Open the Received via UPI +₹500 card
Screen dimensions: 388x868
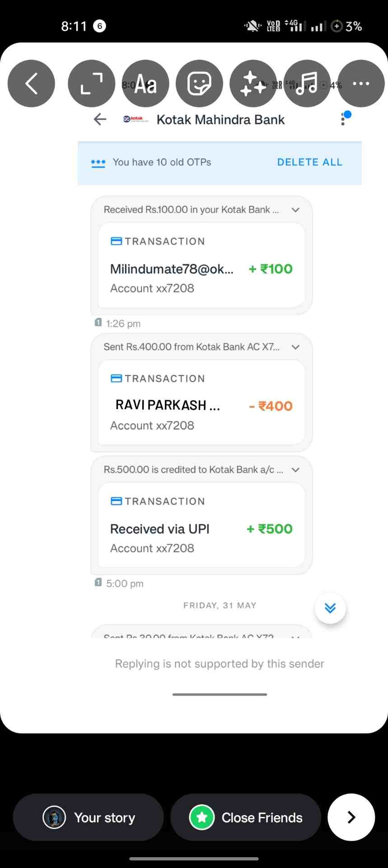pyautogui.click(x=201, y=525)
